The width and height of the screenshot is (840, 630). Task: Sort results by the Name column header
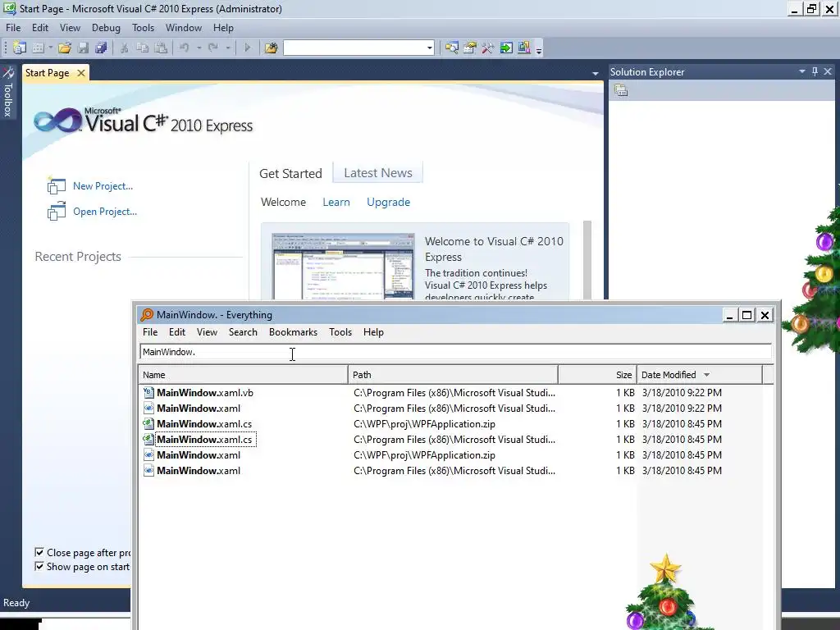point(243,375)
